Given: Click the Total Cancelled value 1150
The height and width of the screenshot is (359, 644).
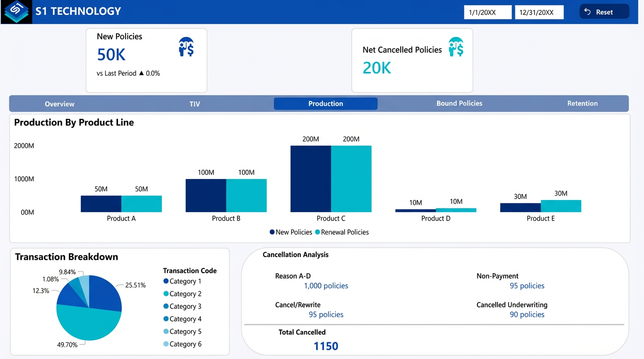Looking at the screenshot, I should click(326, 346).
